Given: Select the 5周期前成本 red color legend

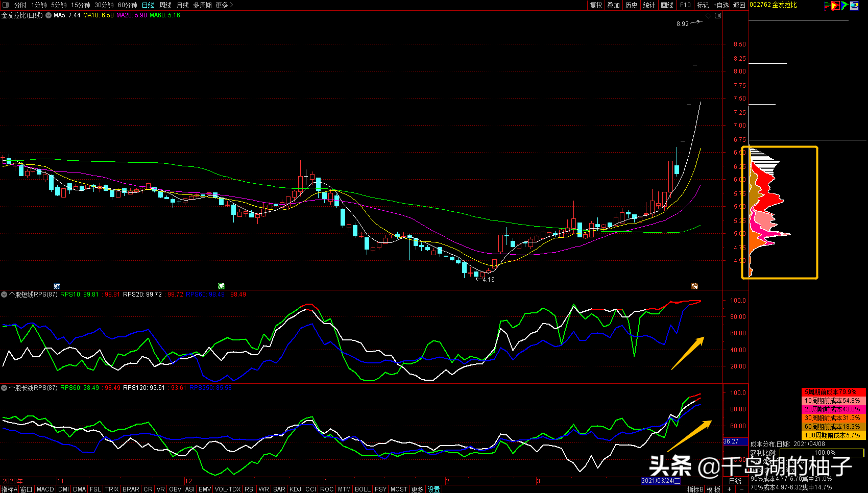Looking at the screenshot, I should click(833, 392).
